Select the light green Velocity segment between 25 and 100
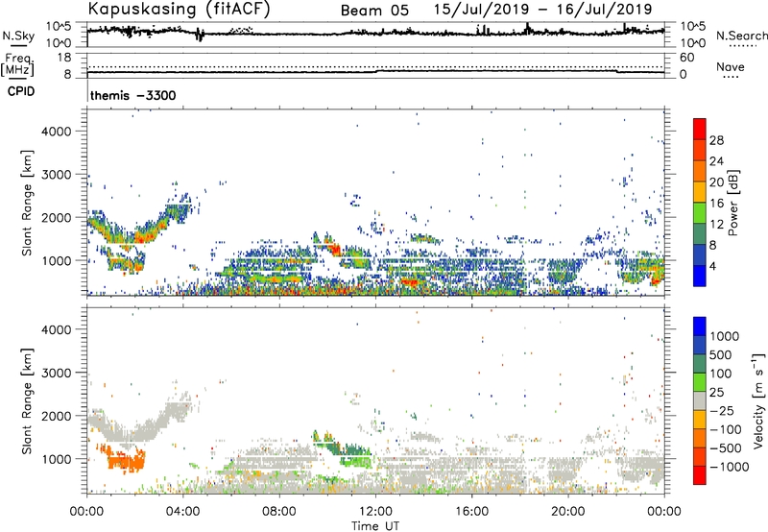This screenshot has height=532, width=768. 700,382
